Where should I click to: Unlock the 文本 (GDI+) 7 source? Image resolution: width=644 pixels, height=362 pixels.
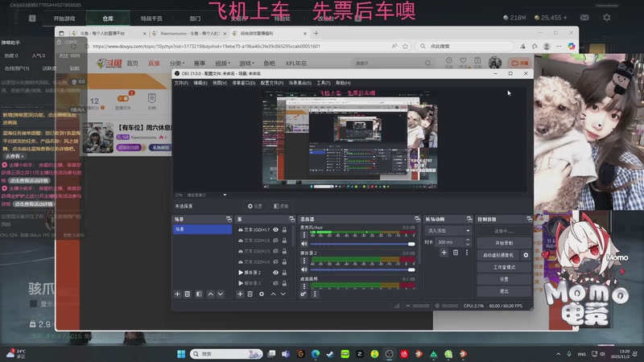click(284, 230)
